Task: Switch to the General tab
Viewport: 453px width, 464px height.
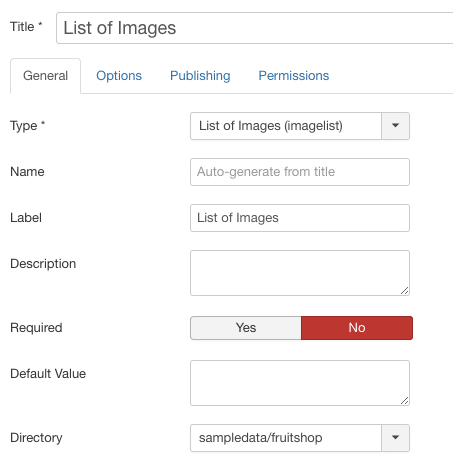Action: pos(45,76)
